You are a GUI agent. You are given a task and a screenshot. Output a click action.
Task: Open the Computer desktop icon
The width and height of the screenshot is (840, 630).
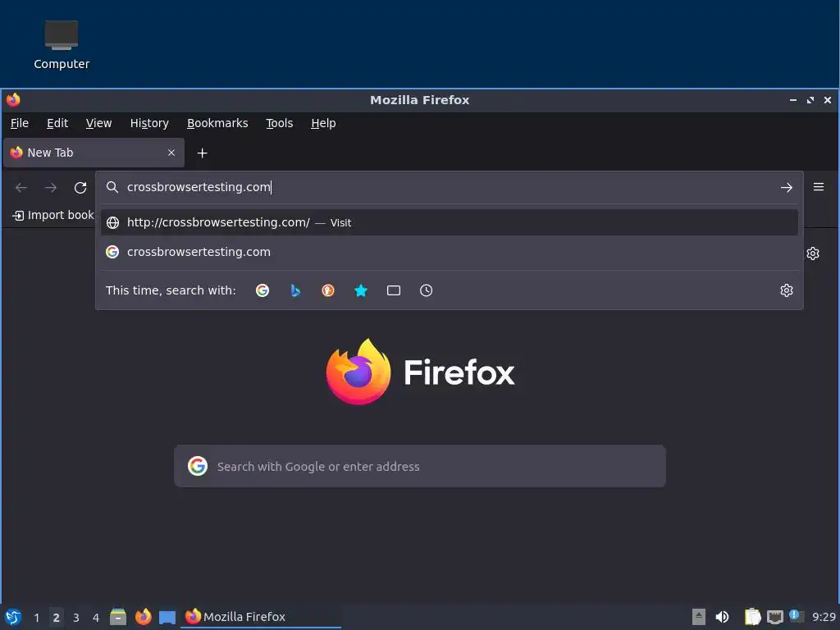point(61,45)
